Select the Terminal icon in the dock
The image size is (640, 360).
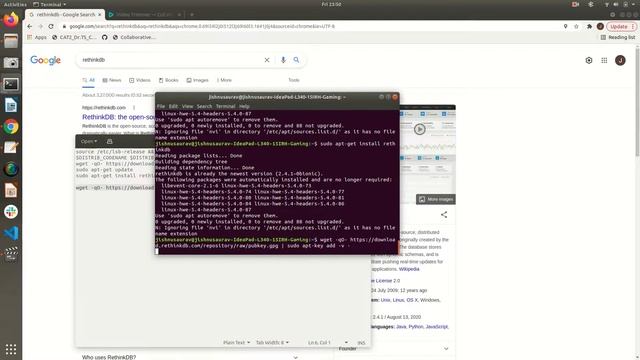[x=11, y=84]
